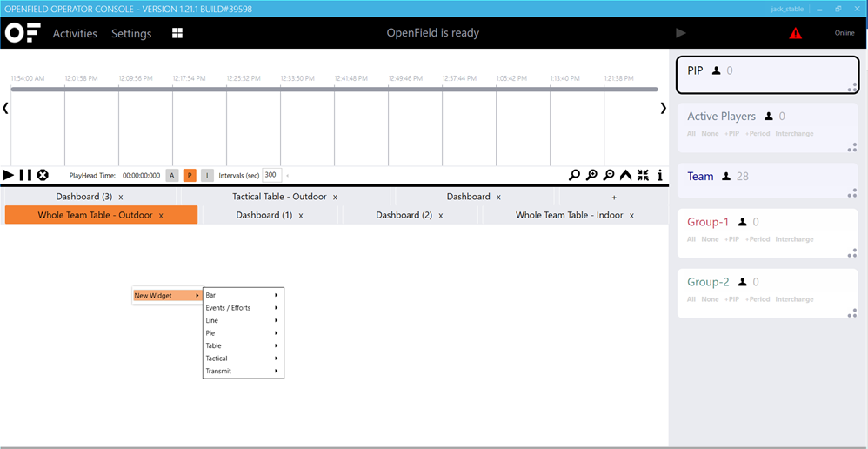Click the Team panel person icon

point(727,177)
